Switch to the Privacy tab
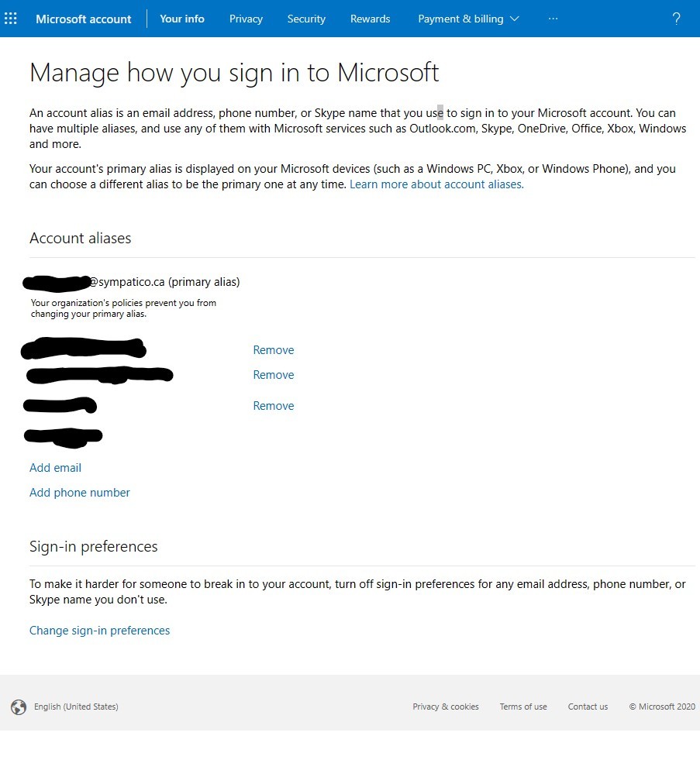The width and height of the screenshot is (700, 784). click(x=246, y=19)
